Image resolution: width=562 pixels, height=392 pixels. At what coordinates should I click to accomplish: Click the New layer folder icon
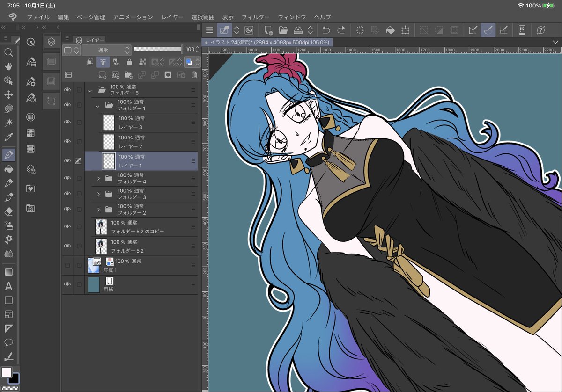click(128, 74)
